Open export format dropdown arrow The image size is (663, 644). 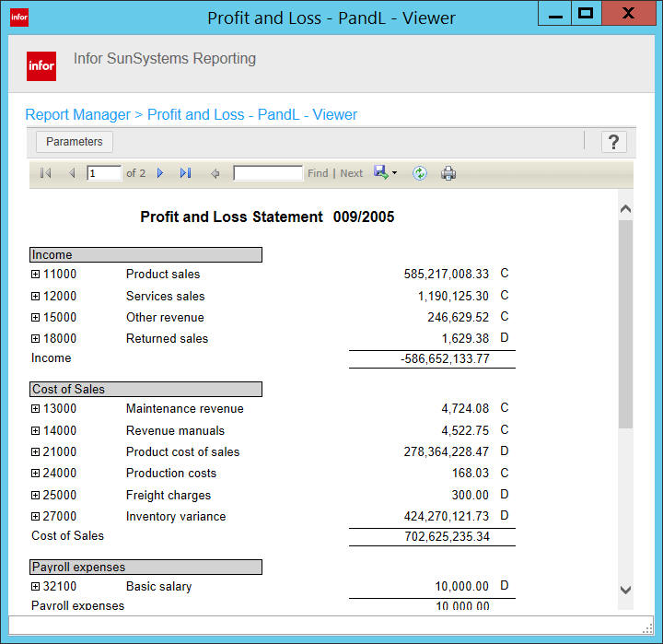click(x=394, y=172)
